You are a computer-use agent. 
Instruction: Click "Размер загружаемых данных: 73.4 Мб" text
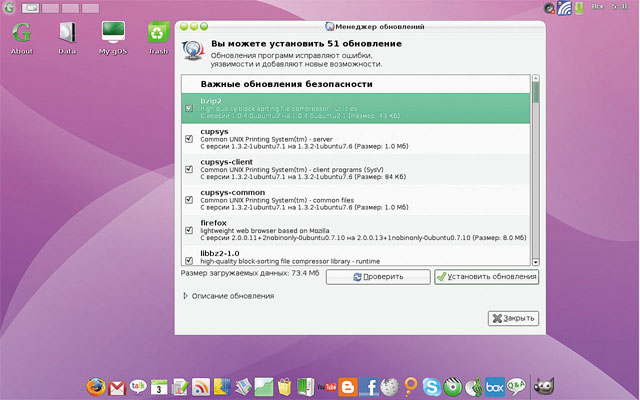pyautogui.click(x=250, y=273)
